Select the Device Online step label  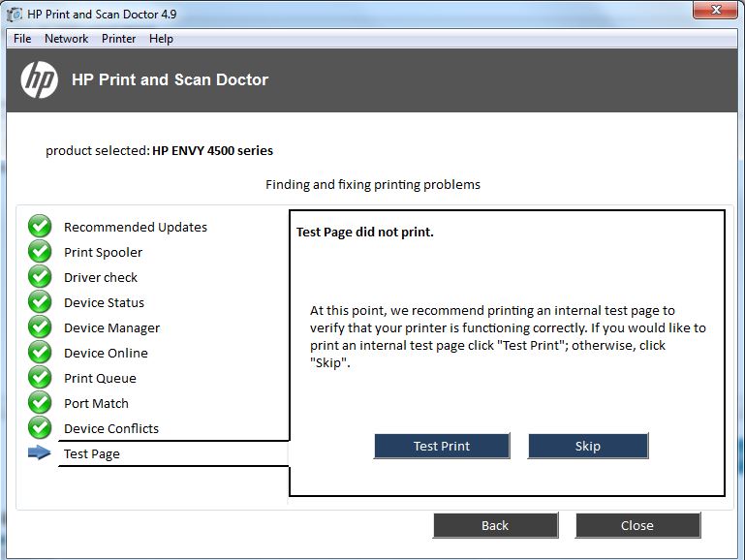(106, 353)
